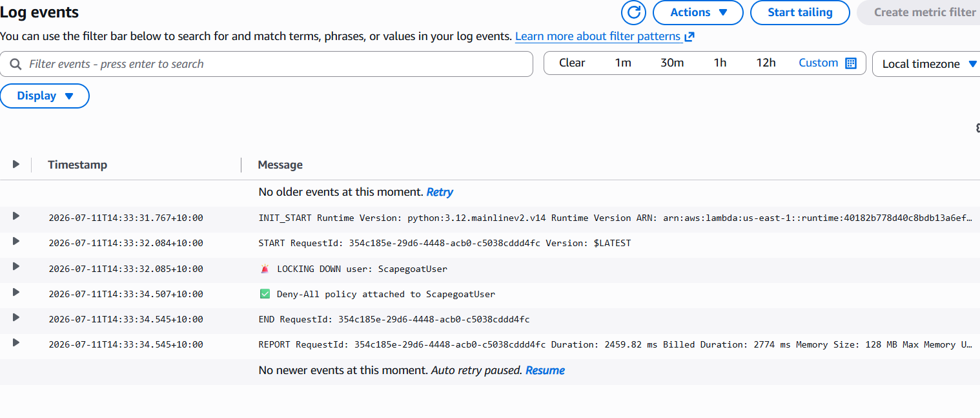980x418 pixels.
Task: Click timestamp 2026-07-11T14:33:34.507+10:00
Action: click(x=126, y=294)
